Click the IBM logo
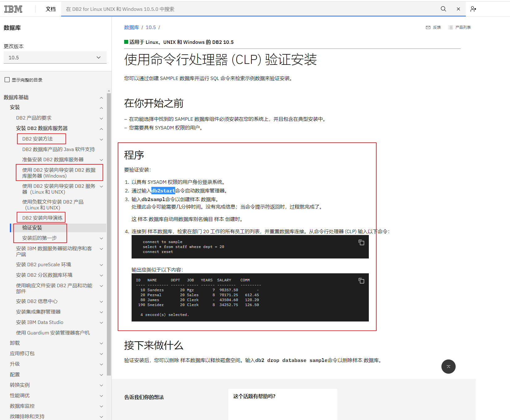This screenshot has height=420, width=510. pyautogui.click(x=13, y=9)
